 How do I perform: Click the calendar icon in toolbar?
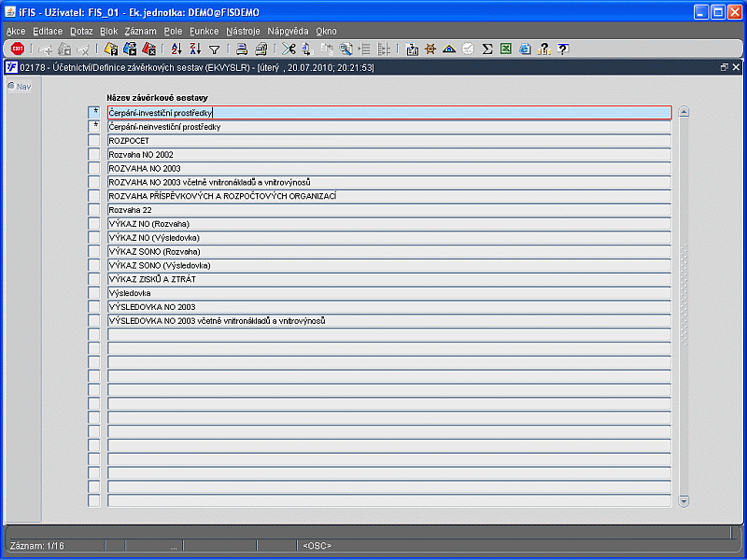[x=412, y=49]
